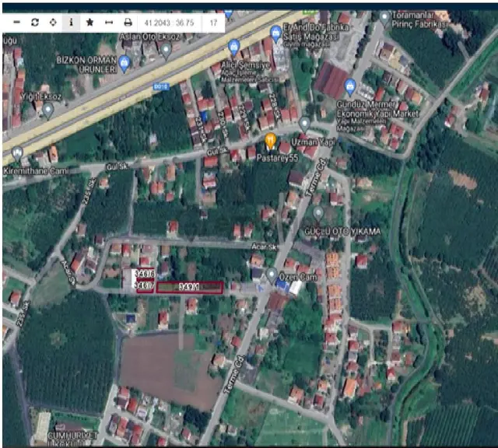Click the Pastarey55 label
Image resolution: width=498 pixels, height=448 pixels.
pos(277,158)
